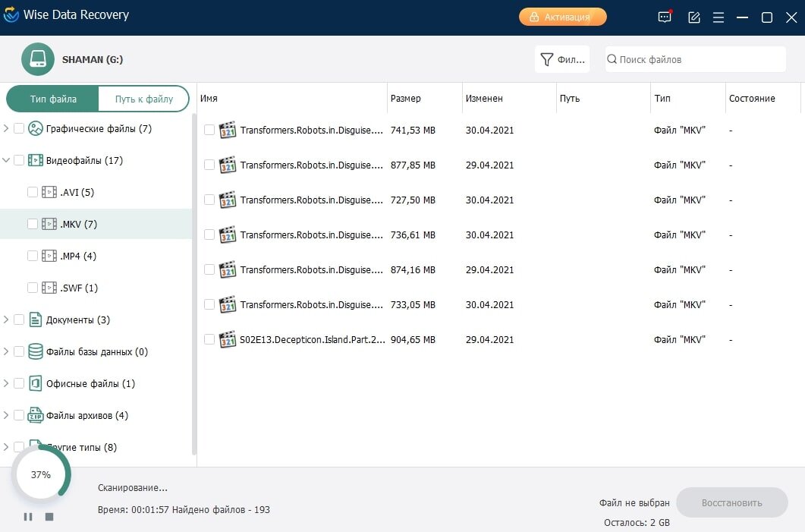Tick the checkbox for 904,65 MB file

tap(209, 339)
